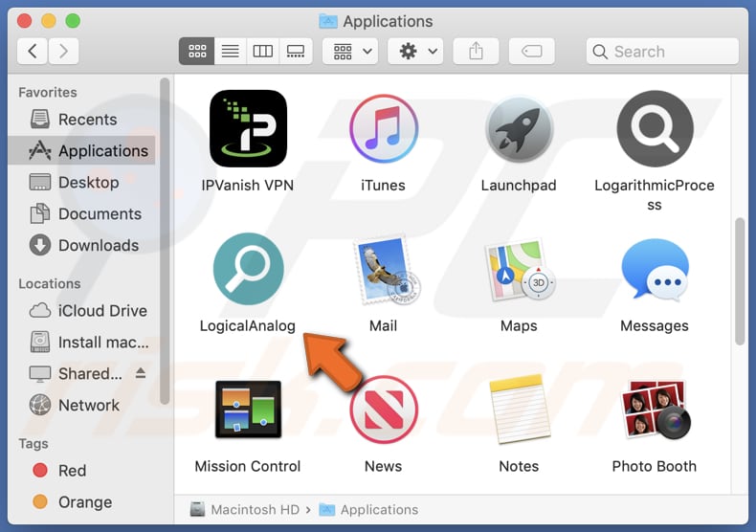
Task: Switch to list view
Action: click(230, 51)
